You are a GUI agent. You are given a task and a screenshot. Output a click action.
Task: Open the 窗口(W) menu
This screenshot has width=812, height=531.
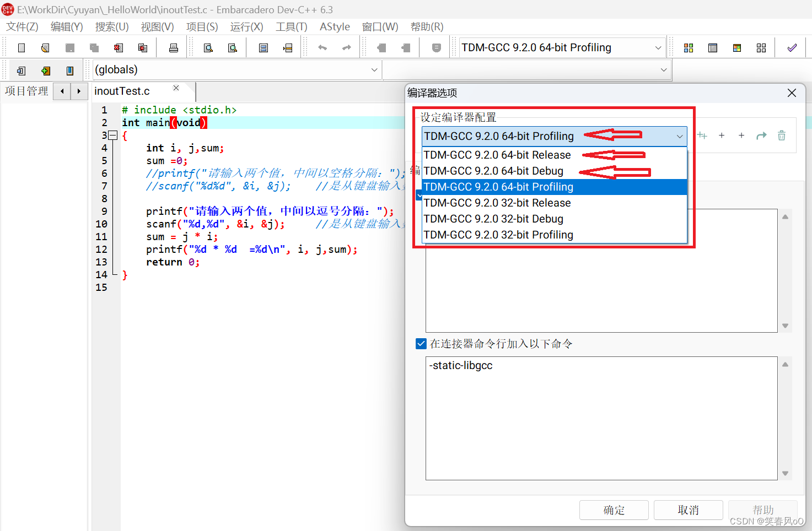pos(380,26)
